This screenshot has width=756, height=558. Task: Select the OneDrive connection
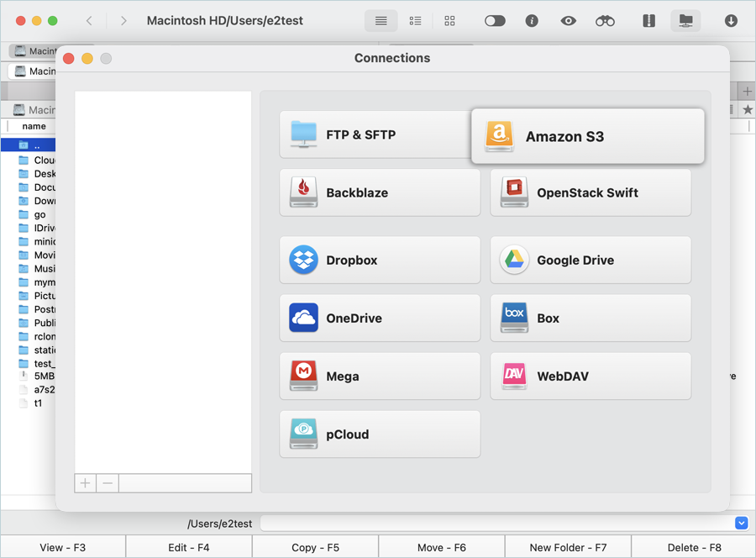tap(380, 318)
